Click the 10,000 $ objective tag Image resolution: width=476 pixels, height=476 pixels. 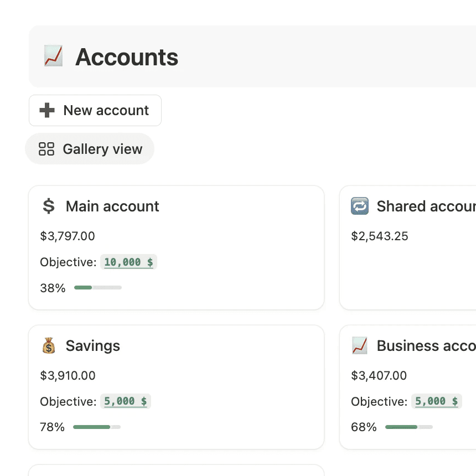(x=129, y=262)
